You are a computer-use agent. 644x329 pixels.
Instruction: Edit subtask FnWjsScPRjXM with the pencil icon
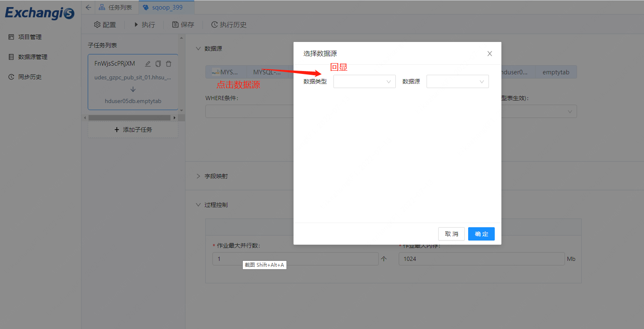148,64
